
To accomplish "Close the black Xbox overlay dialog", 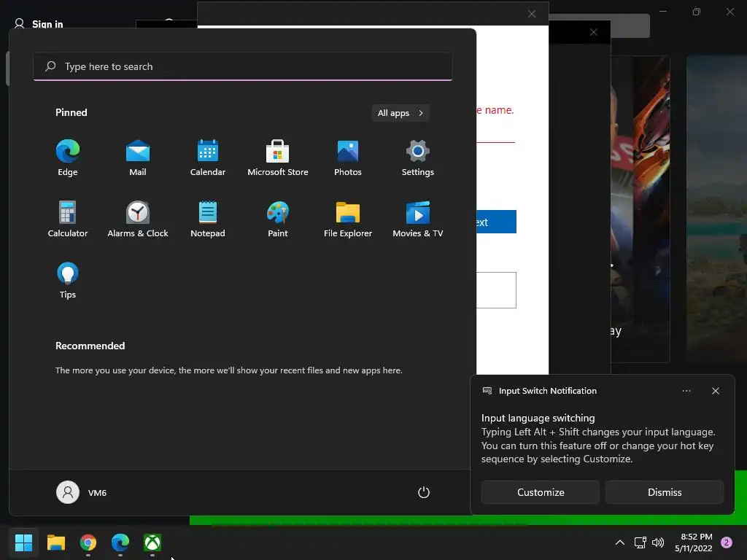I will pos(594,32).
